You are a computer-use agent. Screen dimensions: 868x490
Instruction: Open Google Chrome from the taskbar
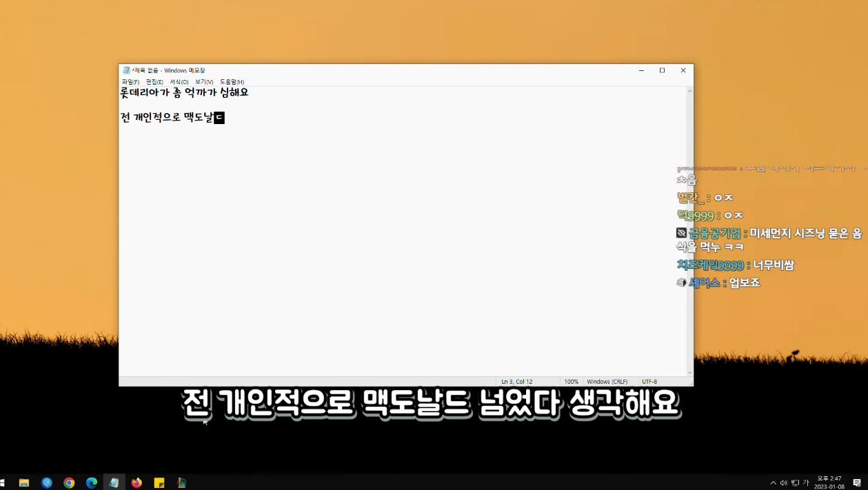tap(68, 482)
